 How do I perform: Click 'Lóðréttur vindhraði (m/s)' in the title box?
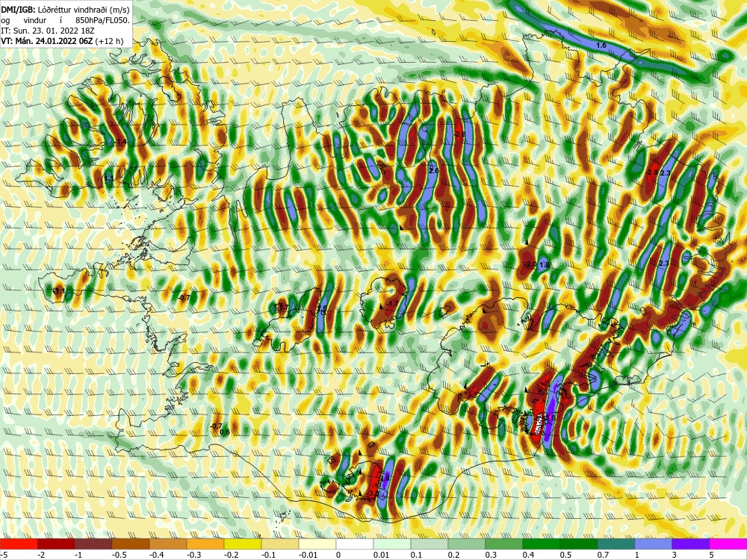click(82, 10)
